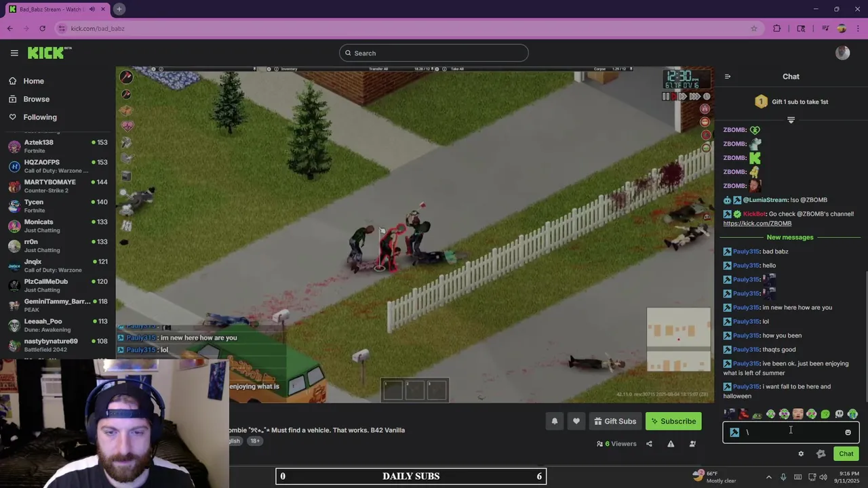Open the weather widget in taskbar
The width and height of the screenshot is (868, 488).
pos(714,476)
